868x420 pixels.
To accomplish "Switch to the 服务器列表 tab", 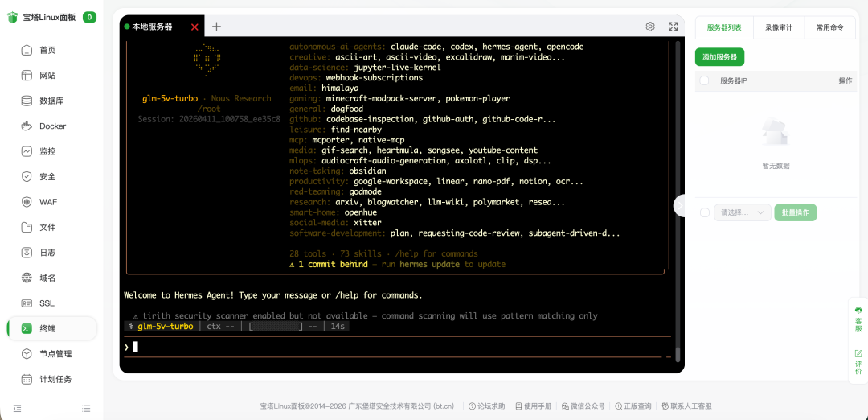I will [x=724, y=27].
